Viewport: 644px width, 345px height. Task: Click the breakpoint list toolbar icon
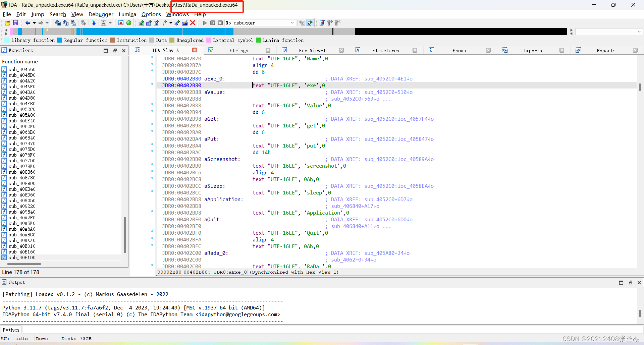(322, 23)
